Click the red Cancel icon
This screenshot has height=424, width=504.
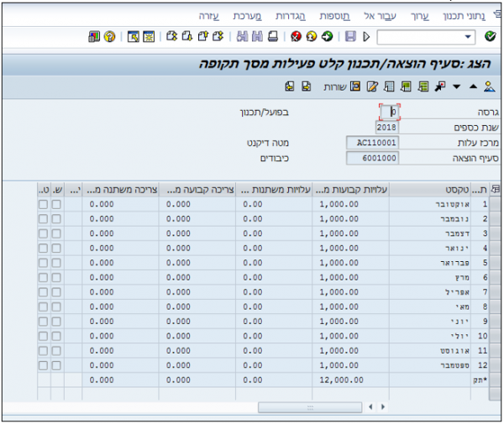point(296,36)
